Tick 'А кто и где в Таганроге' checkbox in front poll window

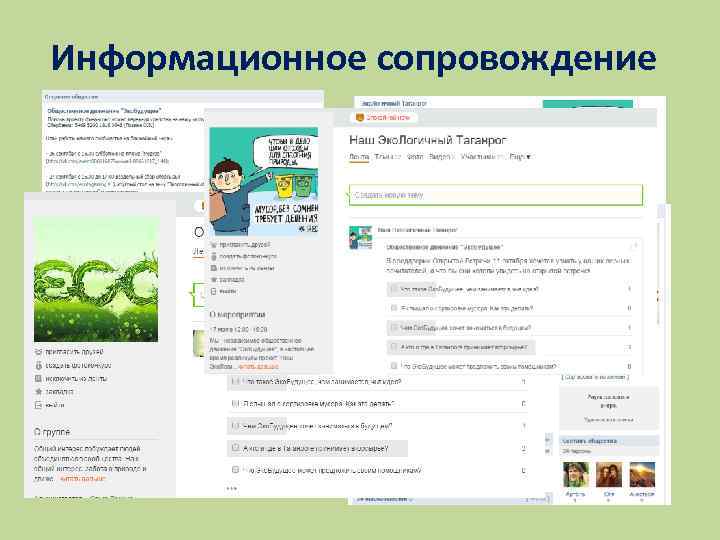point(236,448)
